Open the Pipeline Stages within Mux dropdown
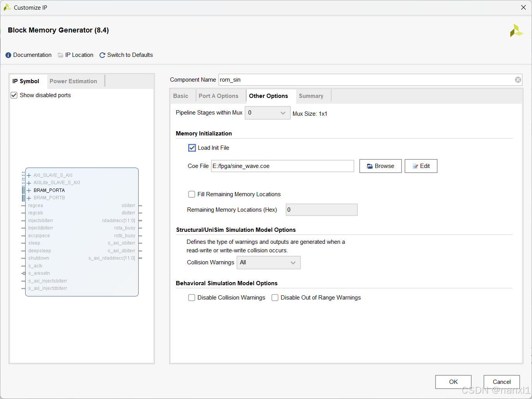The height and width of the screenshot is (399, 532). [x=268, y=113]
